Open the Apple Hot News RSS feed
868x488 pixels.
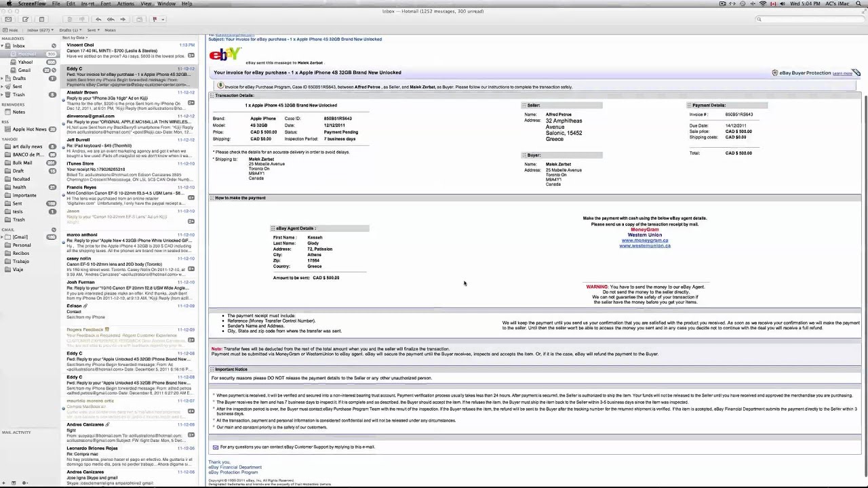(30, 129)
